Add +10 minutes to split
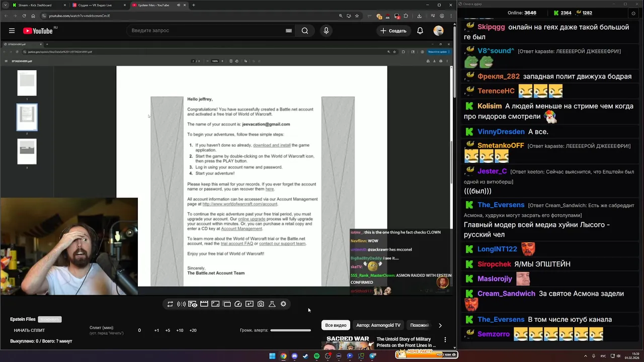Screen dimensions: 644x362 tap(180, 330)
